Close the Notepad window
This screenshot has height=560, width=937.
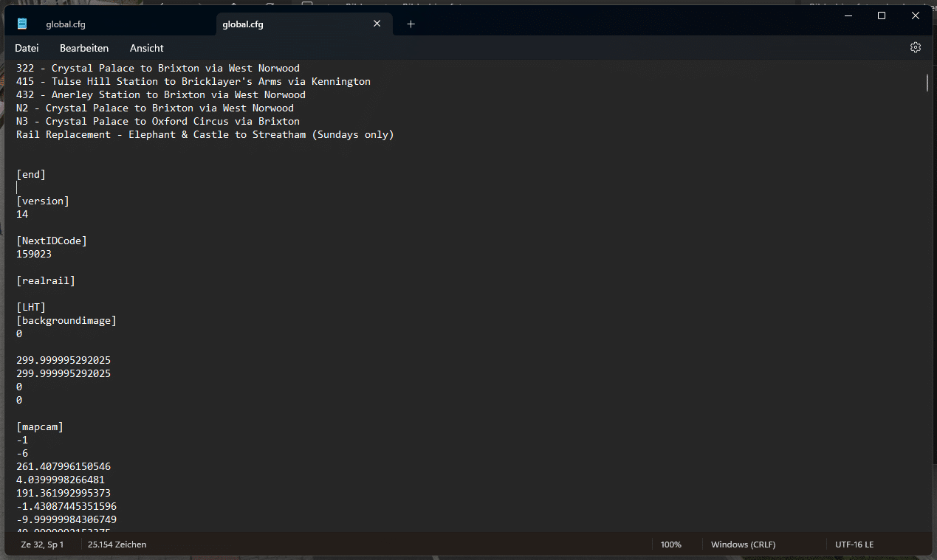[x=915, y=15]
